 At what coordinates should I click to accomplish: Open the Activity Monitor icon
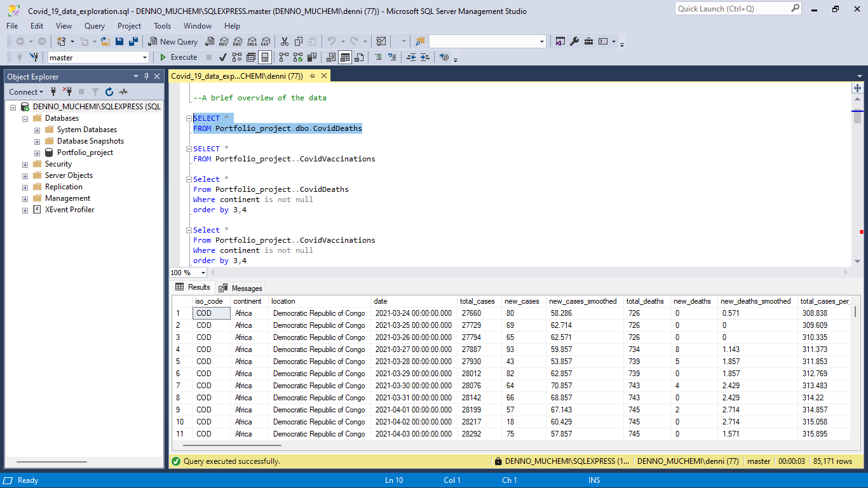pyautogui.click(x=381, y=41)
